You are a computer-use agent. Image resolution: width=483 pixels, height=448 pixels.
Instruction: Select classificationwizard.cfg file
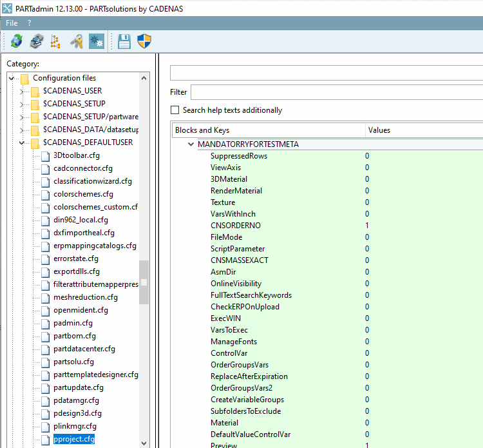92,181
